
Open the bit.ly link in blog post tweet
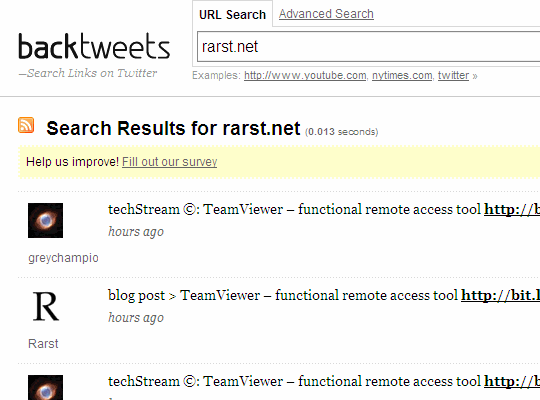(500, 295)
